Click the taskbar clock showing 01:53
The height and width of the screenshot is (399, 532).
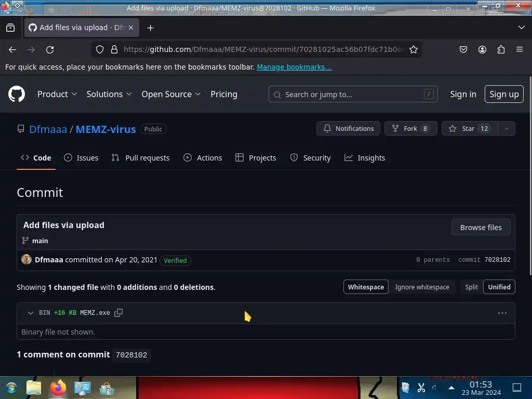[x=481, y=388]
